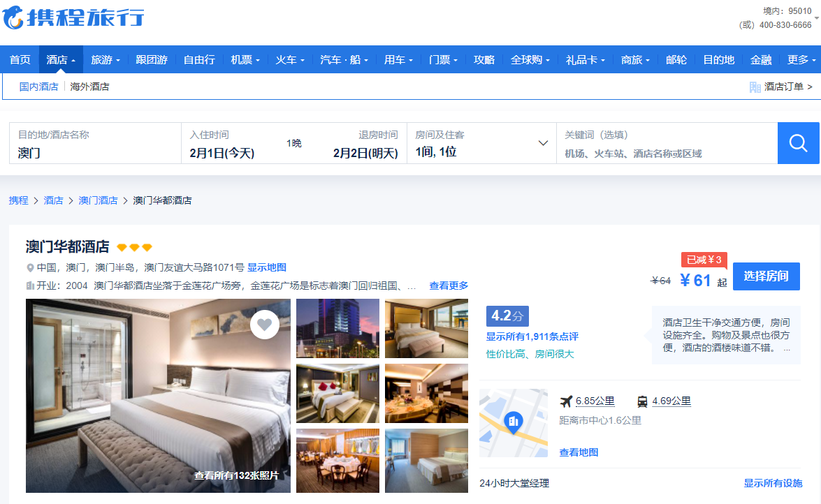The image size is (821, 504).
Task: Click the keyword optional input field
Action: (667, 143)
